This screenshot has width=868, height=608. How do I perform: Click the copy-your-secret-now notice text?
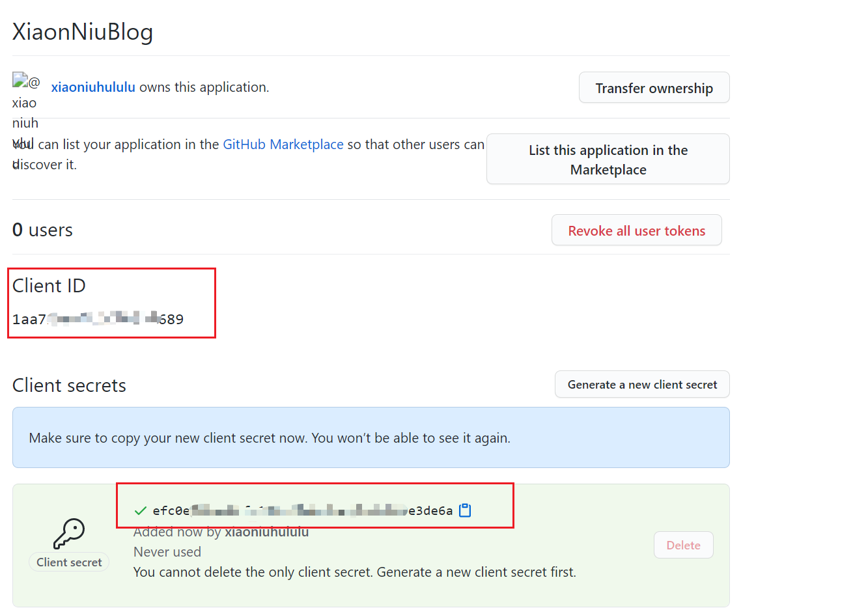(x=270, y=438)
